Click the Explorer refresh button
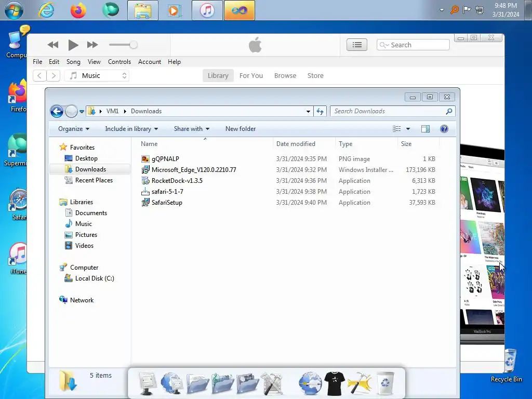Image resolution: width=532 pixels, height=399 pixels. pos(320,111)
